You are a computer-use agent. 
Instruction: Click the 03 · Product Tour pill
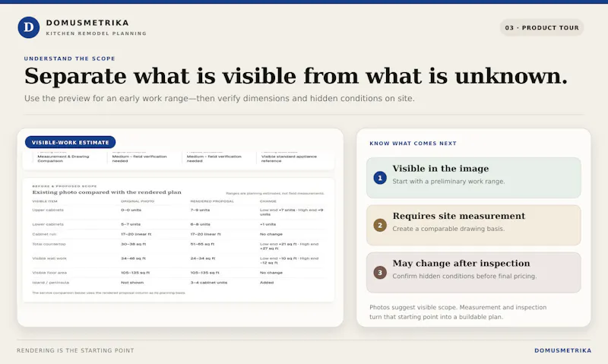click(x=542, y=27)
